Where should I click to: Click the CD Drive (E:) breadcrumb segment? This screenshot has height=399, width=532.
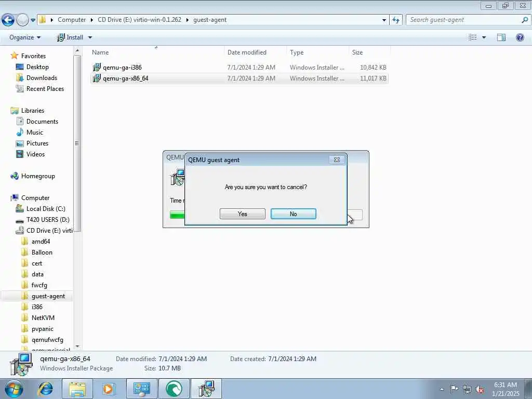pyautogui.click(x=139, y=20)
